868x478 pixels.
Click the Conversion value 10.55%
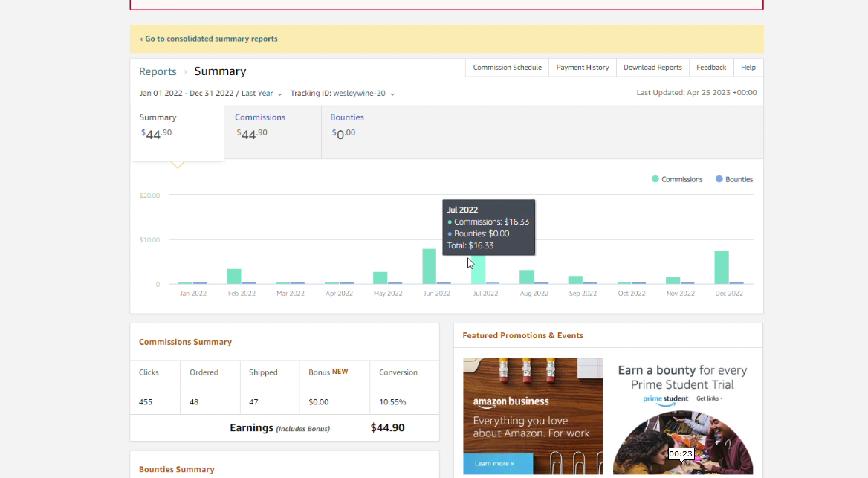tap(392, 402)
